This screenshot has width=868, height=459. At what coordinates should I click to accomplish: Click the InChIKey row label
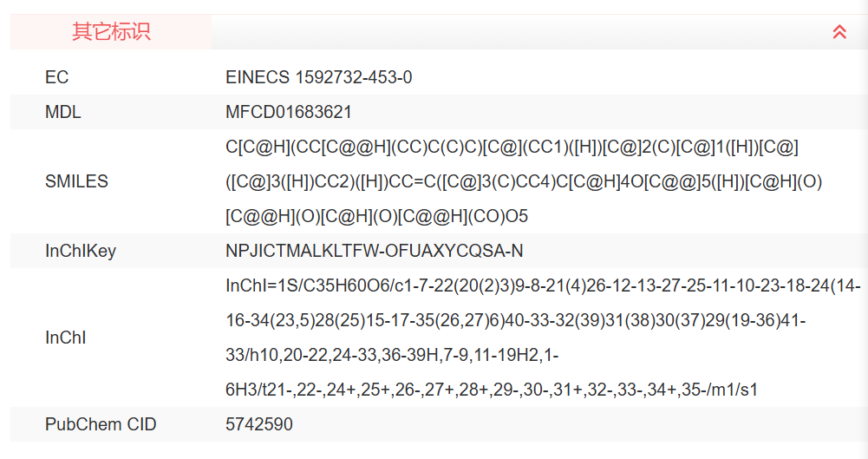pyautogui.click(x=81, y=251)
